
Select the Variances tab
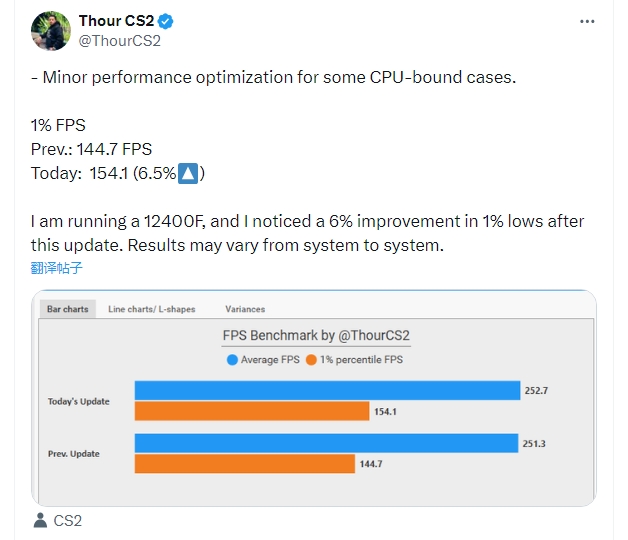click(x=245, y=309)
